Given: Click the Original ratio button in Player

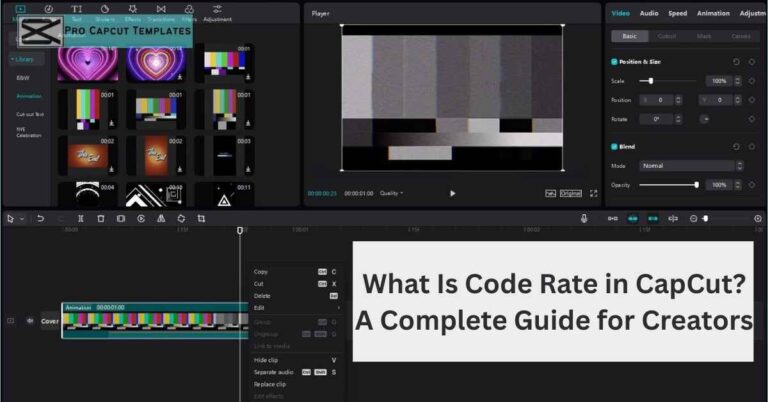Looking at the screenshot, I should (571, 193).
